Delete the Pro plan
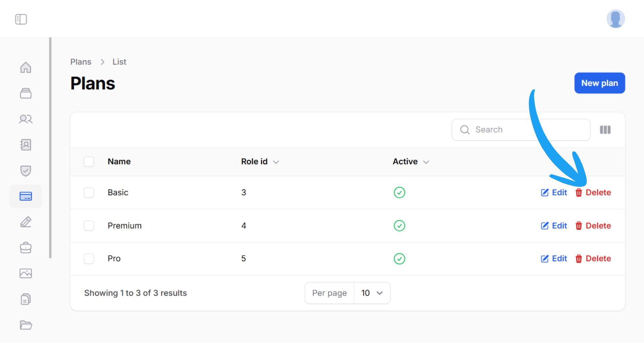 pyautogui.click(x=593, y=259)
